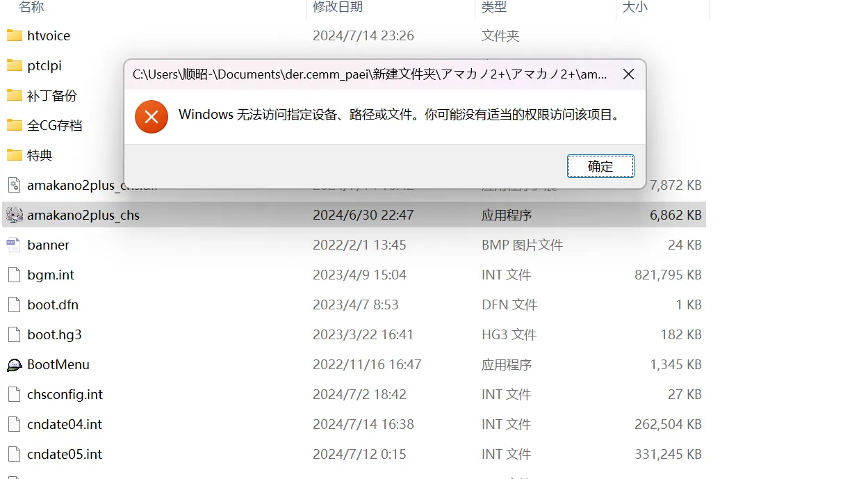Click the 2024/7/14 23:26 date of htvoice
This screenshot has width=868, height=479.
pos(363,35)
